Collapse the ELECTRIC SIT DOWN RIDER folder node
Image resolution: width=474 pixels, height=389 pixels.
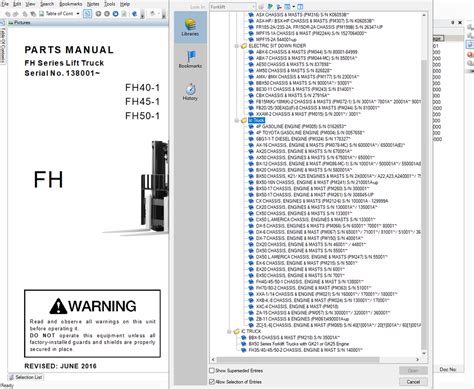236,46
